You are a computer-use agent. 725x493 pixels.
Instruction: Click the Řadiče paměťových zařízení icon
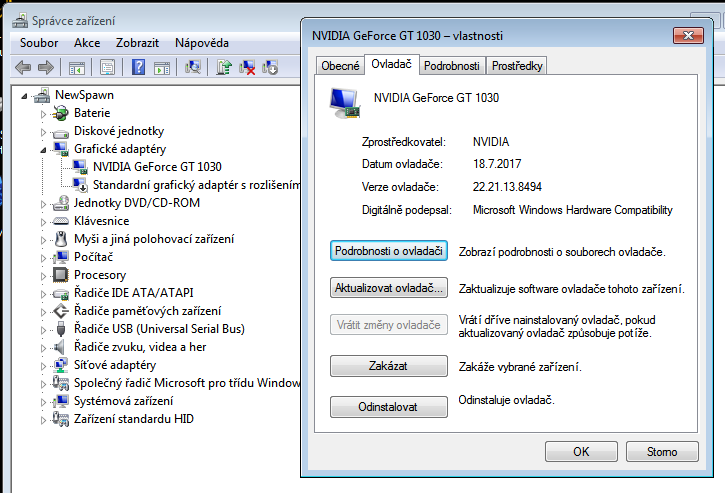[x=61, y=311]
